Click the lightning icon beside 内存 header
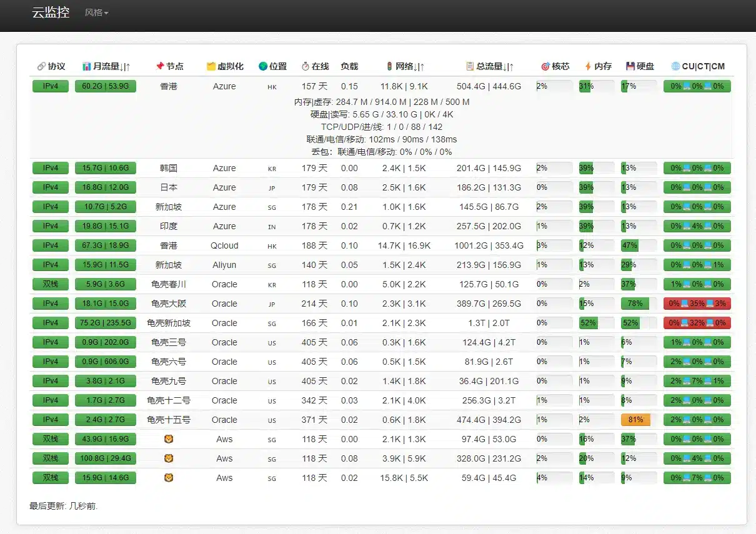Screen dimensions: 756x534 click(588, 66)
